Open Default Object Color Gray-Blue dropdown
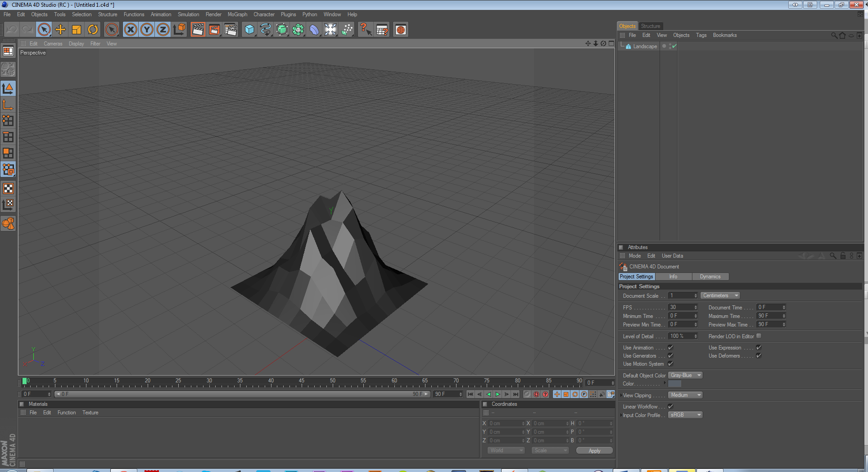 point(685,375)
